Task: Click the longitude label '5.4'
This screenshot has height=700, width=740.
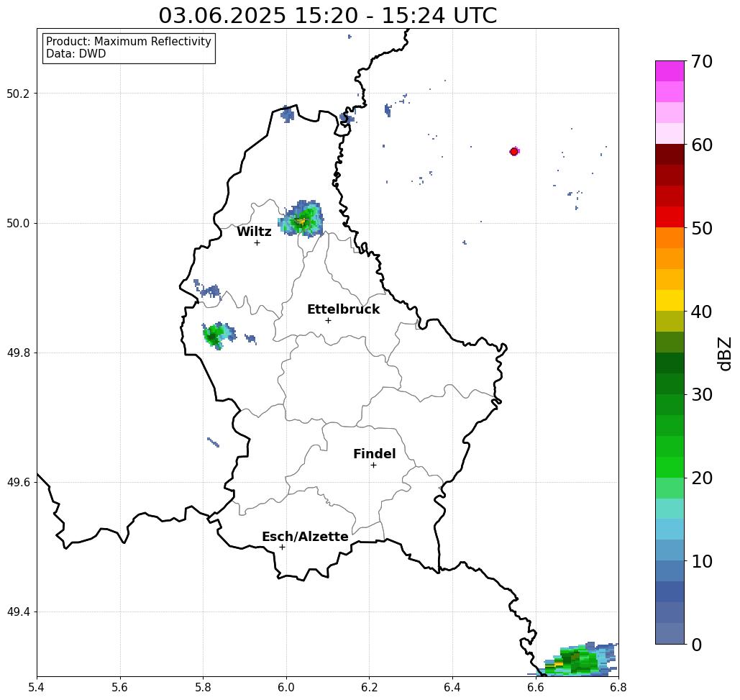Action: coord(37,687)
